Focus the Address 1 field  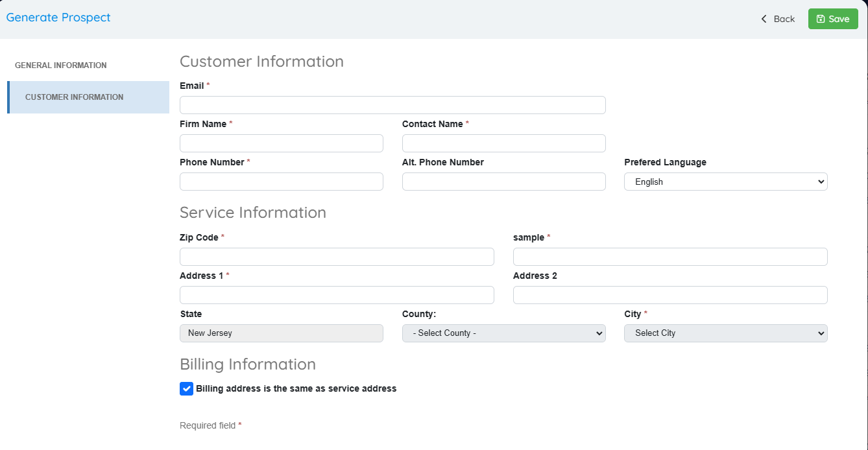[x=337, y=295]
